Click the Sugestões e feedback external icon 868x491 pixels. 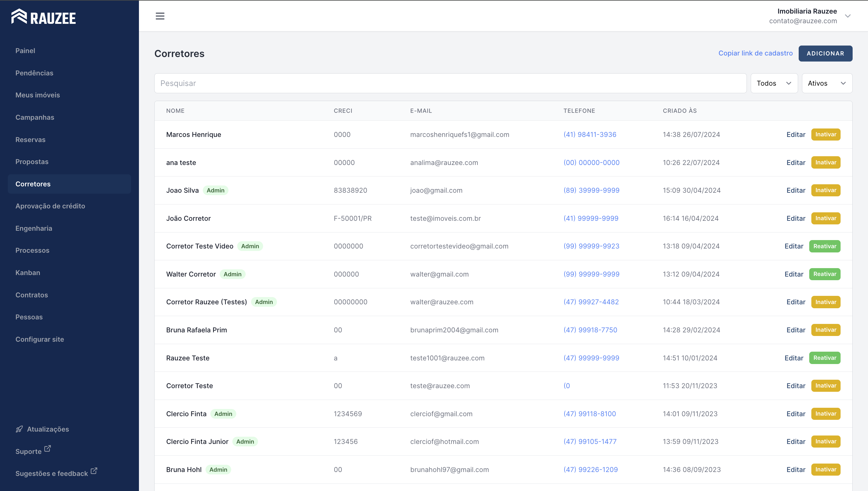pyautogui.click(x=94, y=471)
